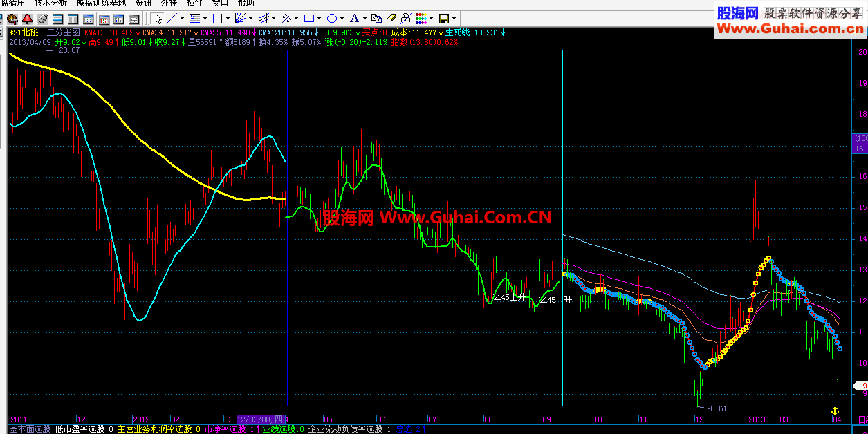This screenshot has width=868, height=434.
Task: Open the rectangle tool dropdown arrow
Action: [319, 19]
